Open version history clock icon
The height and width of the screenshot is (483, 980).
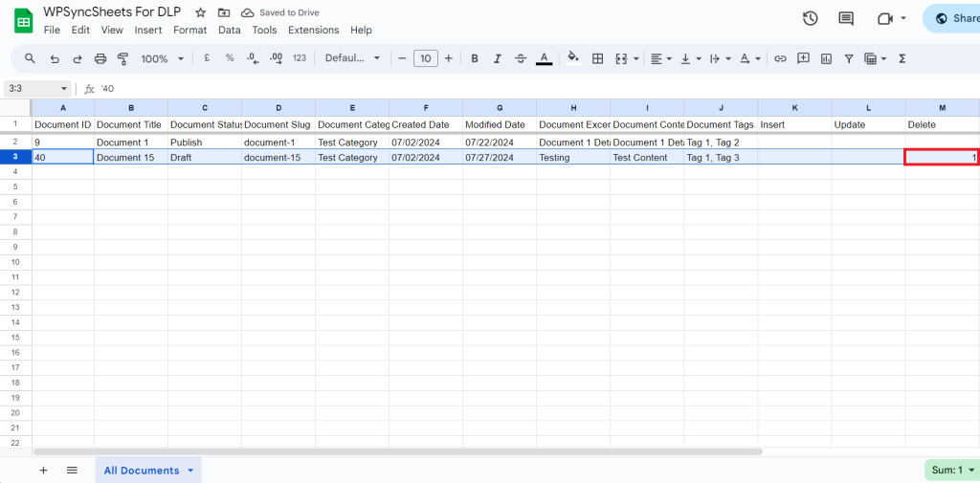pyautogui.click(x=810, y=19)
